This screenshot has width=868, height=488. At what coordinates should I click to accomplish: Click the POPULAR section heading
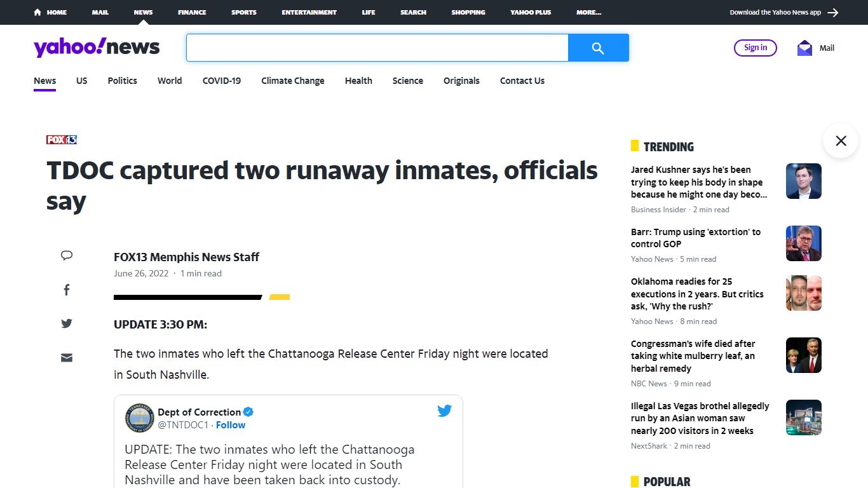click(667, 482)
